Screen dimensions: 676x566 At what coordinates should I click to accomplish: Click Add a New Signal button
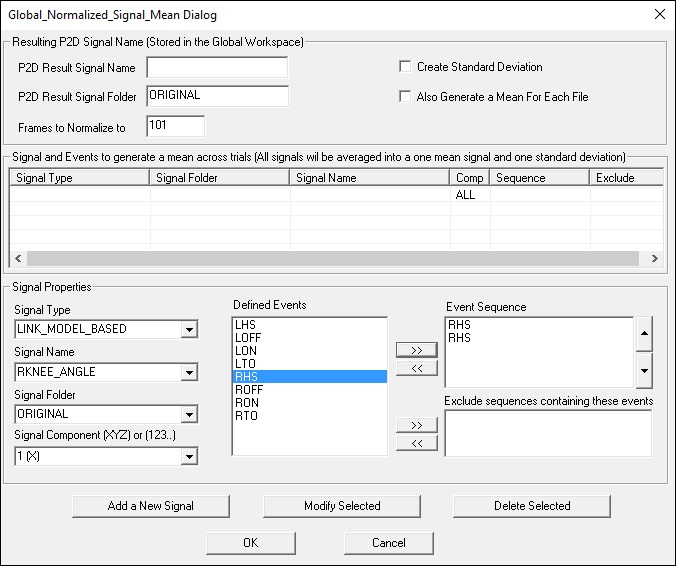(x=151, y=506)
